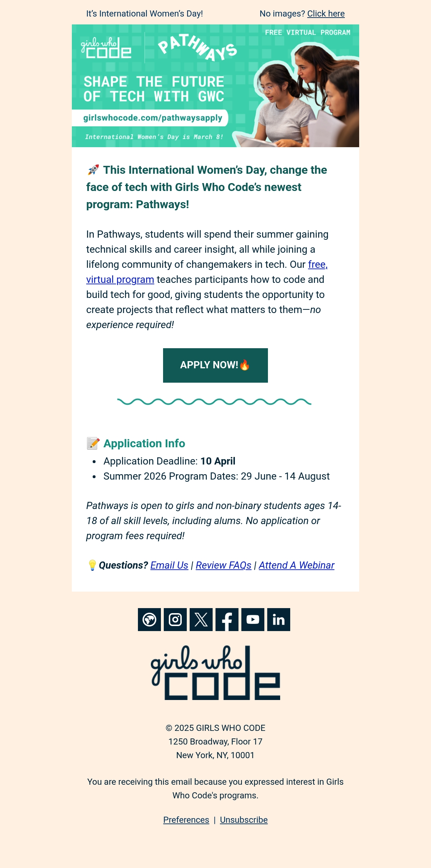Viewport: 431px width, 868px height.
Task: Open the Review FAQs link
Action: [223, 565]
